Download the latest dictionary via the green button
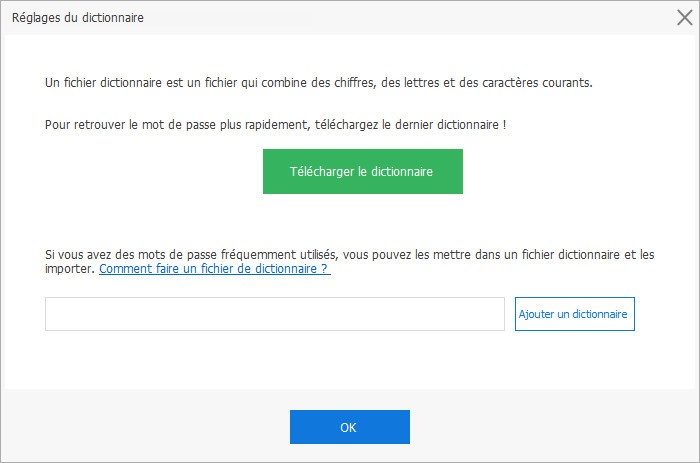 [x=362, y=171]
